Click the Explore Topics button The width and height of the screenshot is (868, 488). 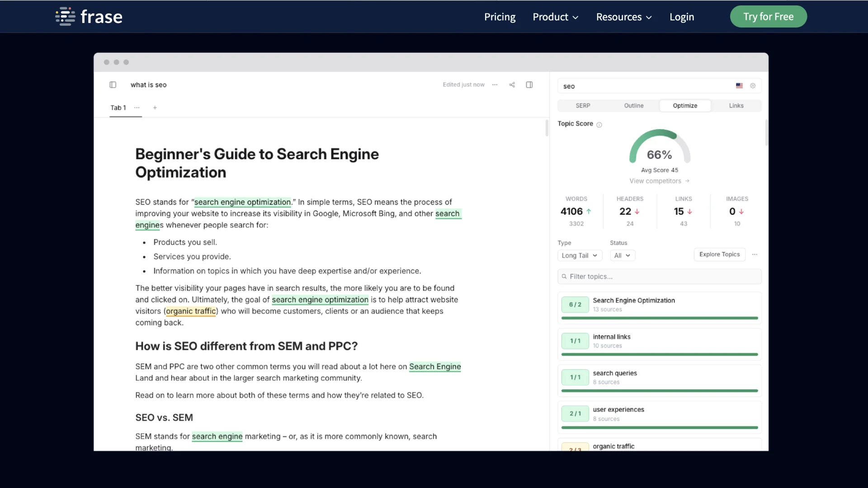(719, 254)
